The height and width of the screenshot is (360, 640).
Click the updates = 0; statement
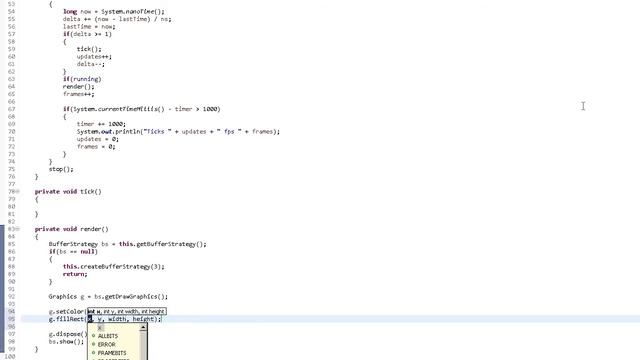[98, 139]
